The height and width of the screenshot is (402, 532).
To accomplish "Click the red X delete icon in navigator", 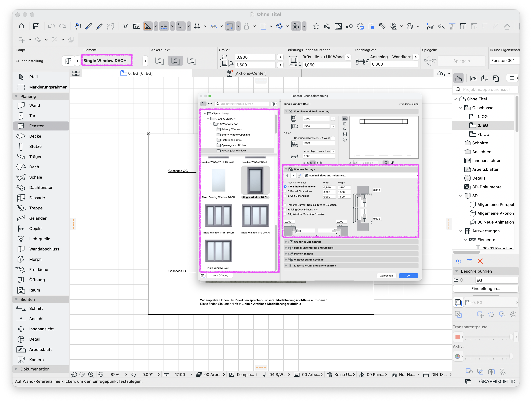I will 480,261.
